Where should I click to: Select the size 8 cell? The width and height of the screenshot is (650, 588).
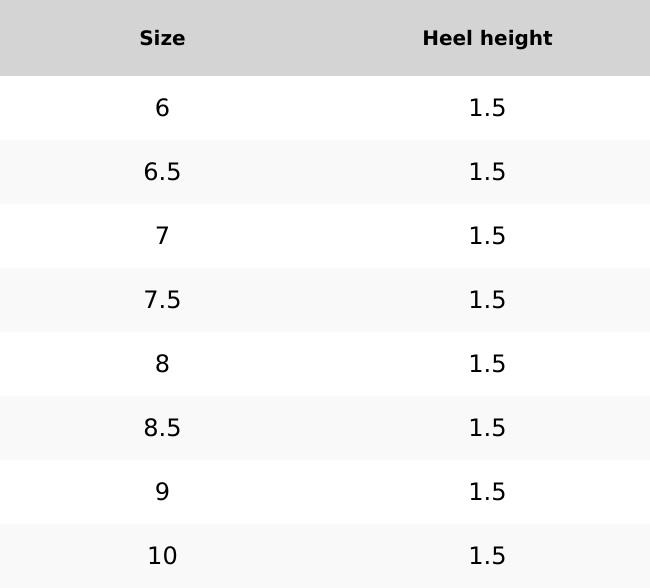click(162, 364)
